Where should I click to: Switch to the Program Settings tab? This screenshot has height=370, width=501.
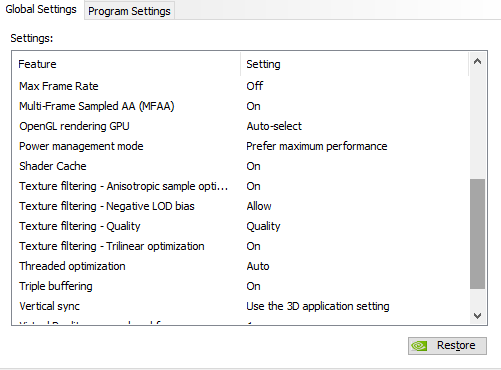point(129,11)
